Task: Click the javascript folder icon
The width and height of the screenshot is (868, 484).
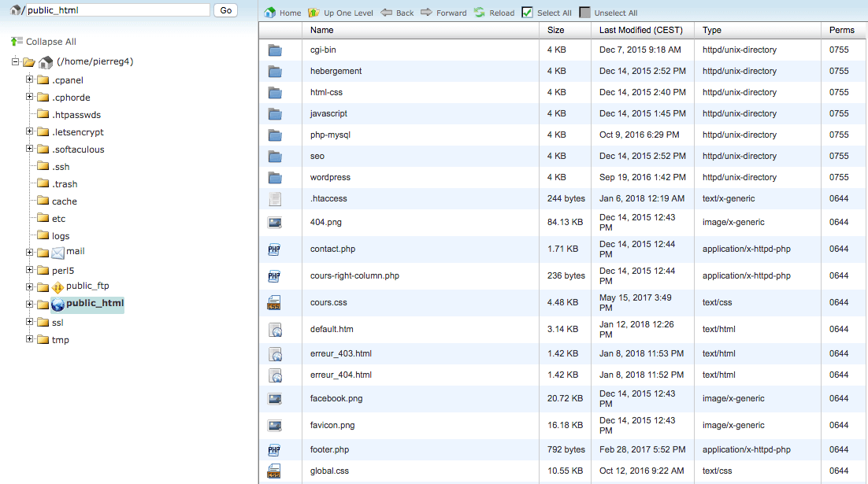Action: pyautogui.click(x=275, y=114)
